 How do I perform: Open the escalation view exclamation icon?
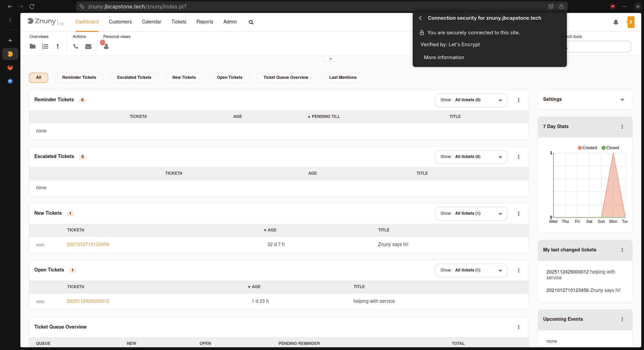(58, 46)
